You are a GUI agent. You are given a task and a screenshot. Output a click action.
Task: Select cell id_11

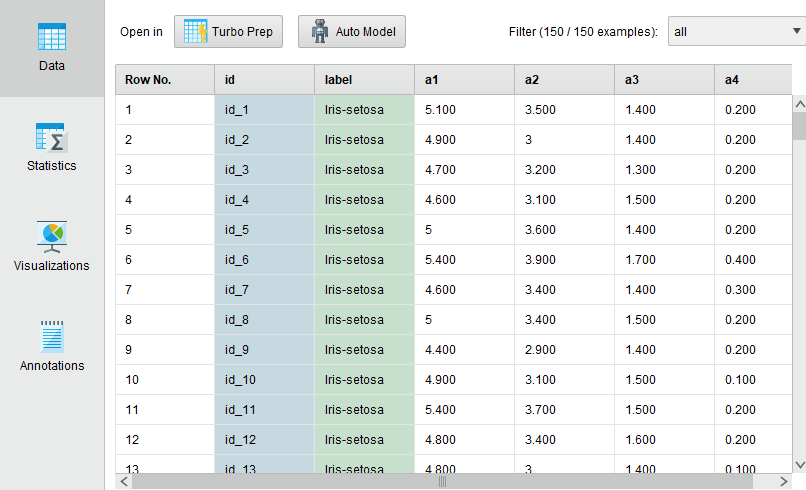(264, 410)
